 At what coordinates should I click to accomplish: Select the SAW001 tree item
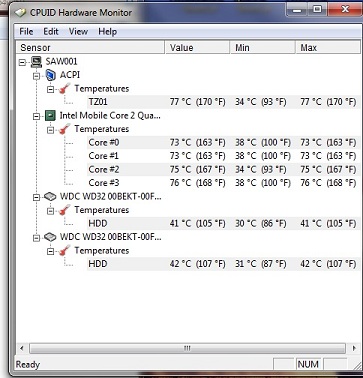(x=61, y=62)
